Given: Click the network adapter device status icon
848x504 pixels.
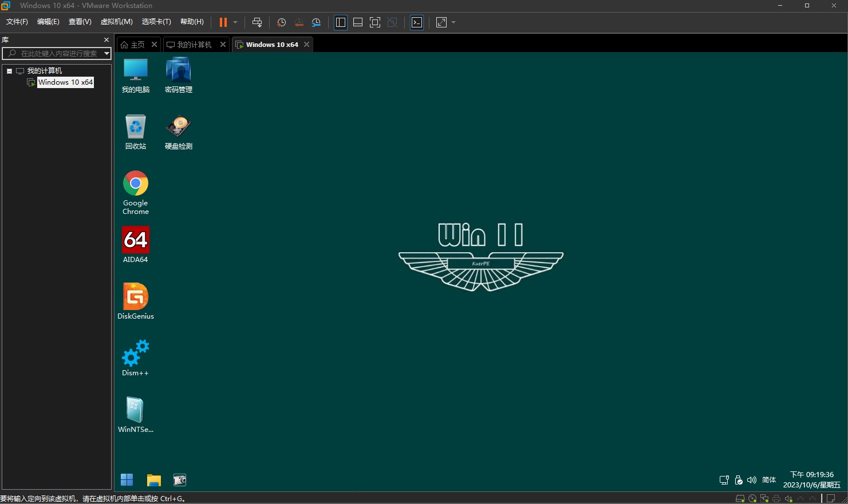Looking at the screenshot, I should pos(764,499).
